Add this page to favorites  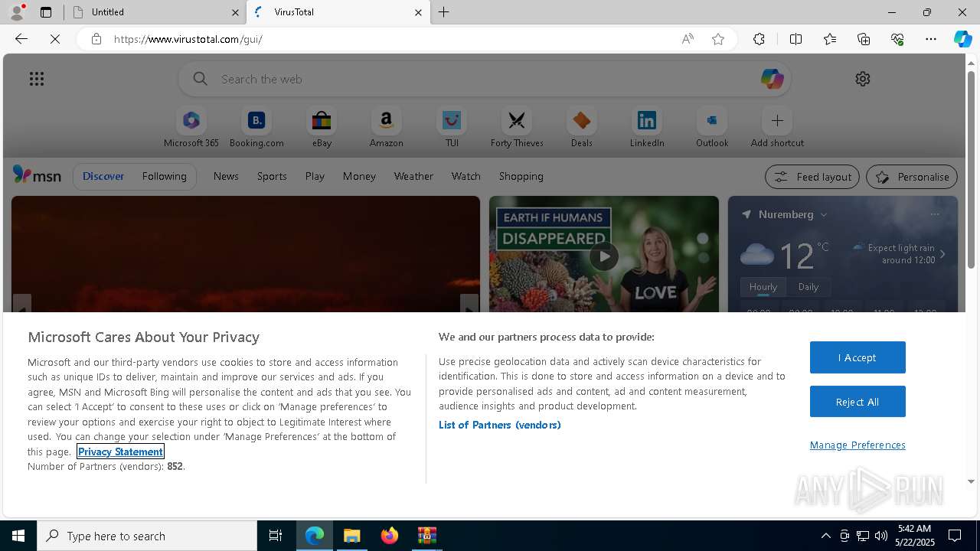pos(718,39)
